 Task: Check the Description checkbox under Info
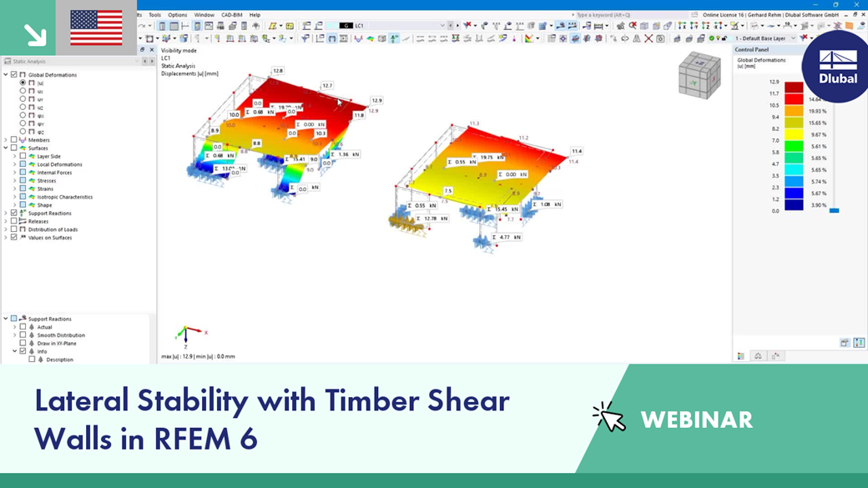point(32,359)
